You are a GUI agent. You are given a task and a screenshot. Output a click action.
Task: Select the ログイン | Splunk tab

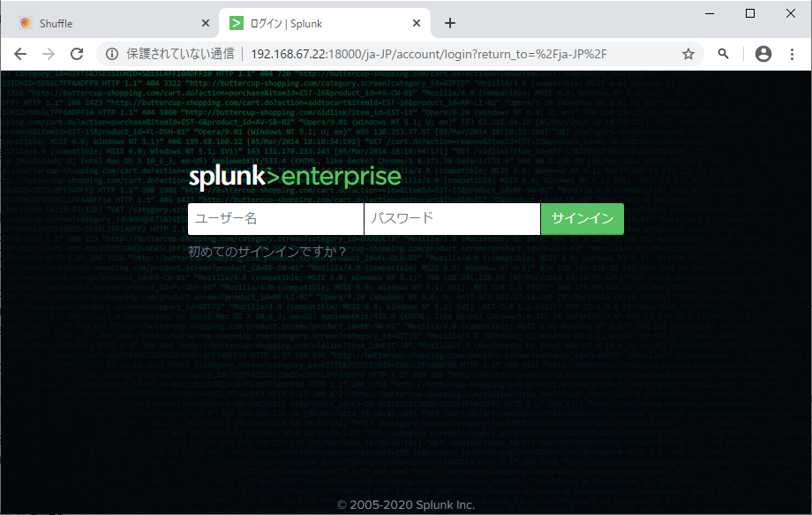325,23
